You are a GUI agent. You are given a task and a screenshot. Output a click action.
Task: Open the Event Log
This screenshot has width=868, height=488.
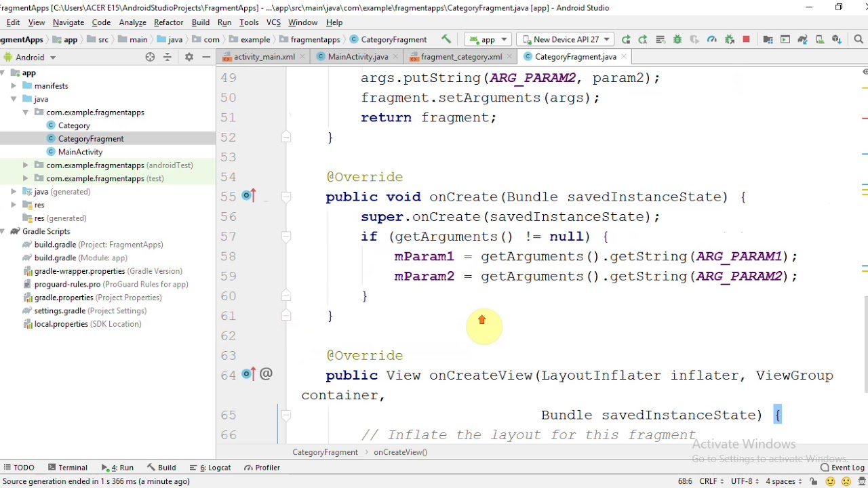[842, 468]
